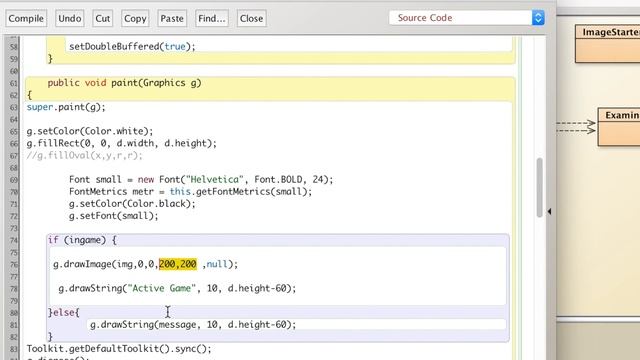
Task: Click 'g.drawString(message, 10, d.height-60);' line
Action: click(193, 324)
